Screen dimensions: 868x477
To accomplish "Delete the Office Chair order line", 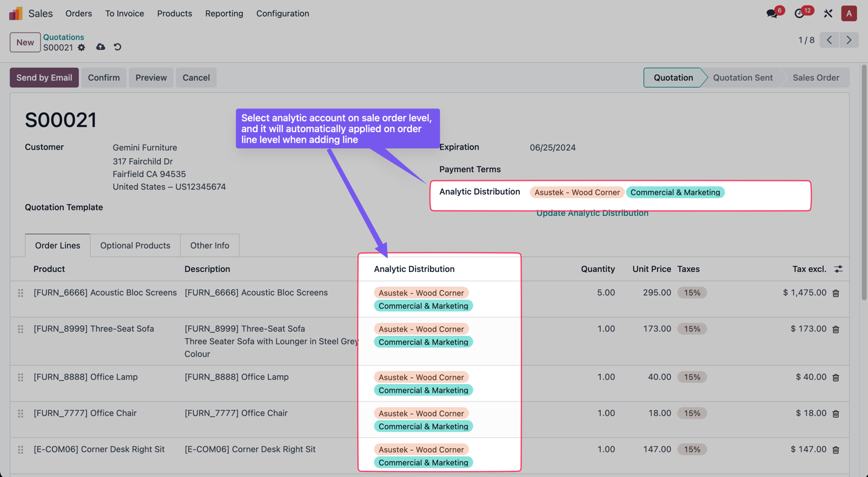I will coord(835,414).
